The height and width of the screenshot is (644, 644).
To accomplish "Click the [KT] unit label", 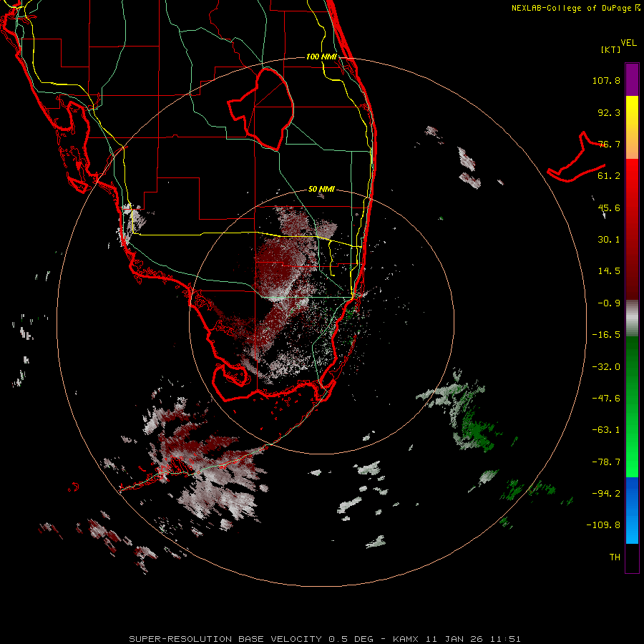I will coord(611,49).
